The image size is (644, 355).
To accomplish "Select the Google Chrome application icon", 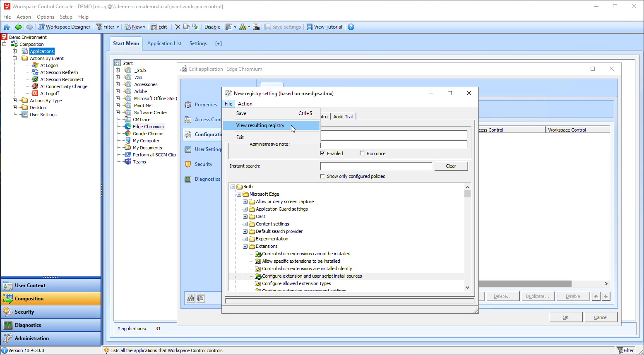I will coord(128,134).
